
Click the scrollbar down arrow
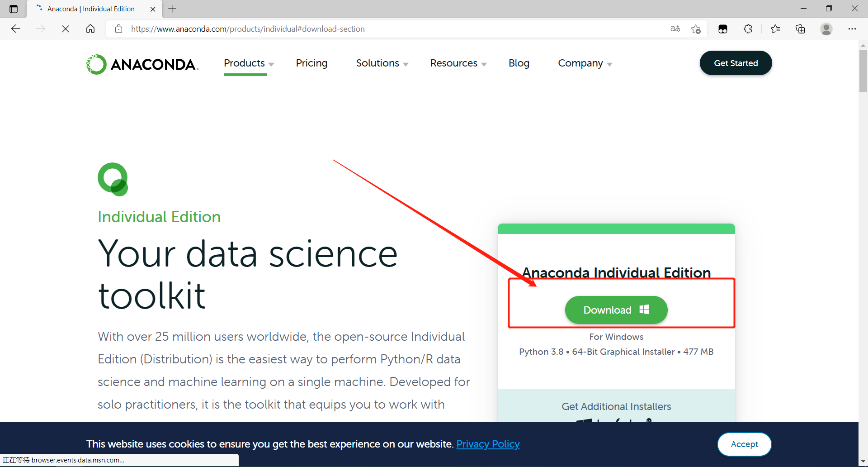[863, 462]
